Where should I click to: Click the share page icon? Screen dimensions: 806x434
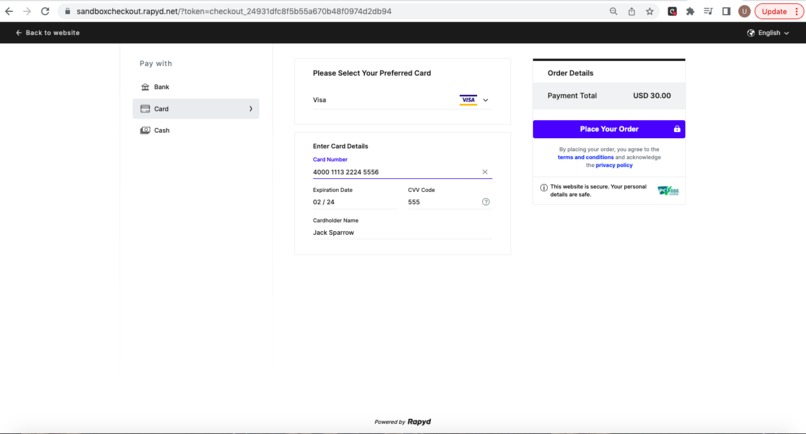click(x=631, y=11)
